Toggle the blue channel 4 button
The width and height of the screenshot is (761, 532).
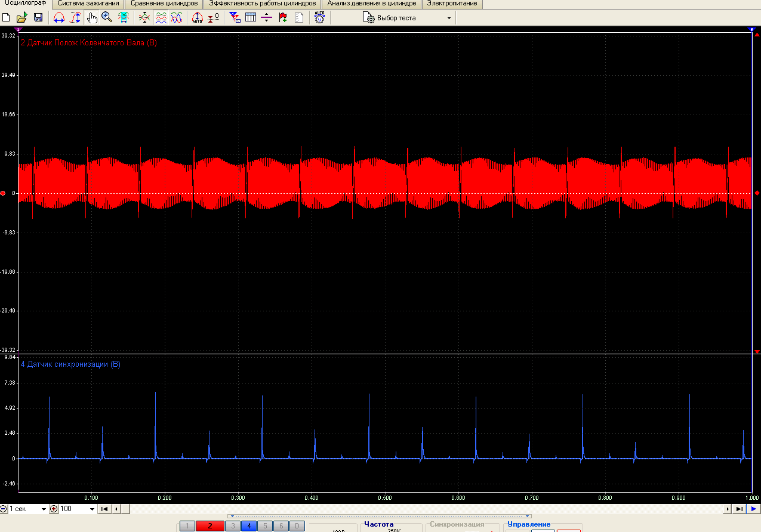coord(249,526)
